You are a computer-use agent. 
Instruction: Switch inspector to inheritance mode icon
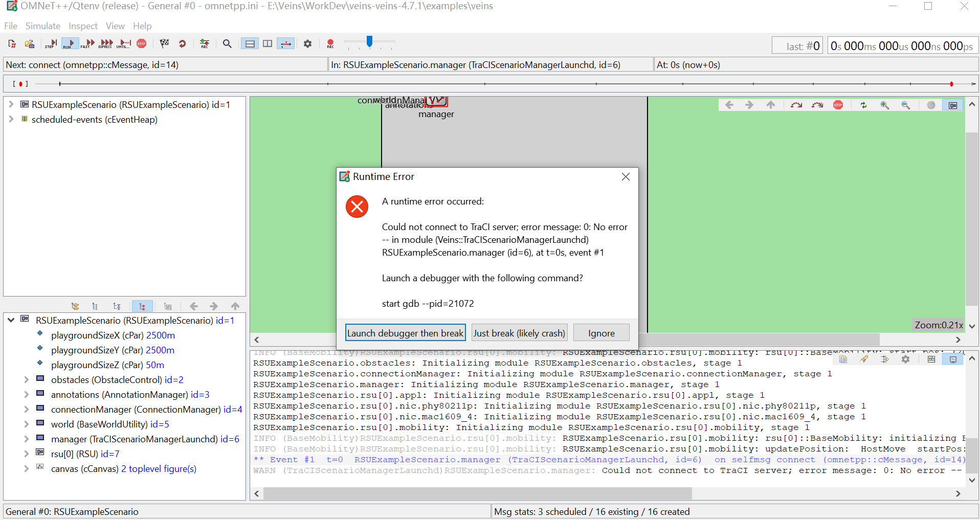(x=117, y=306)
